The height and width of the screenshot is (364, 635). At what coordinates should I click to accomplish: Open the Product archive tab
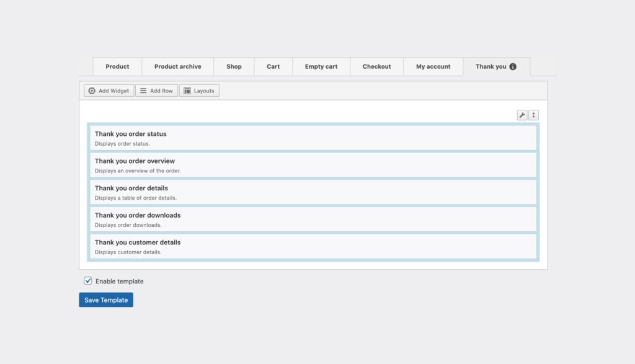click(177, 67)
